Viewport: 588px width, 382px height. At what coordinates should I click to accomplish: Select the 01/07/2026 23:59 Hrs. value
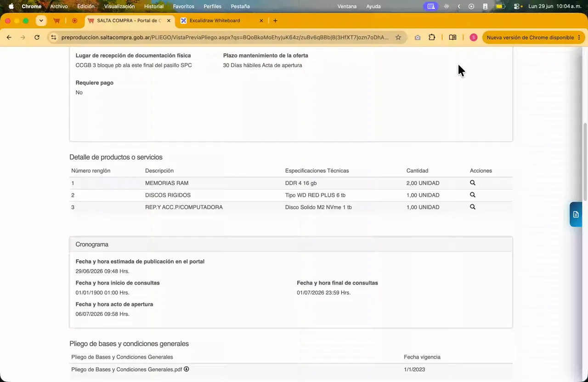[x=323, y=292]
